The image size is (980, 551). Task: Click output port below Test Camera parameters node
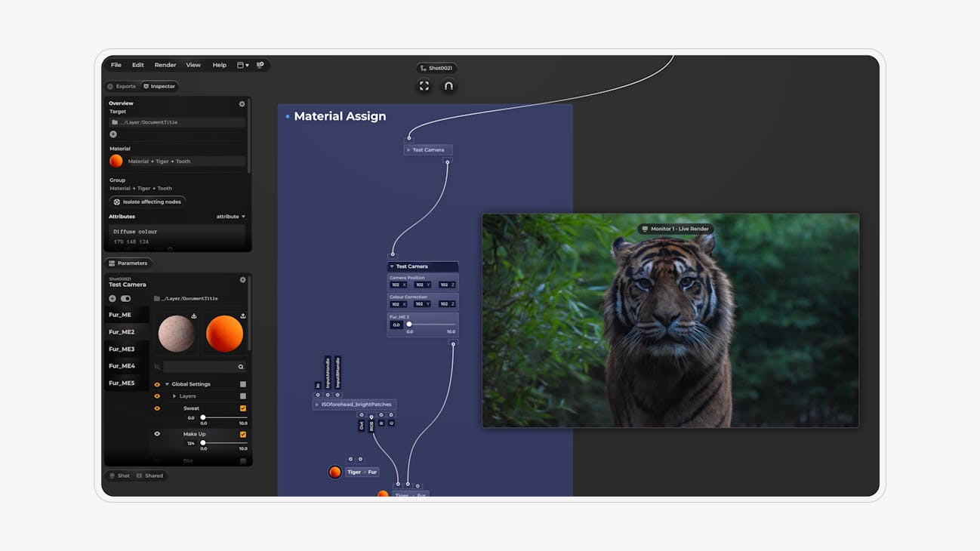coord(453,344)
